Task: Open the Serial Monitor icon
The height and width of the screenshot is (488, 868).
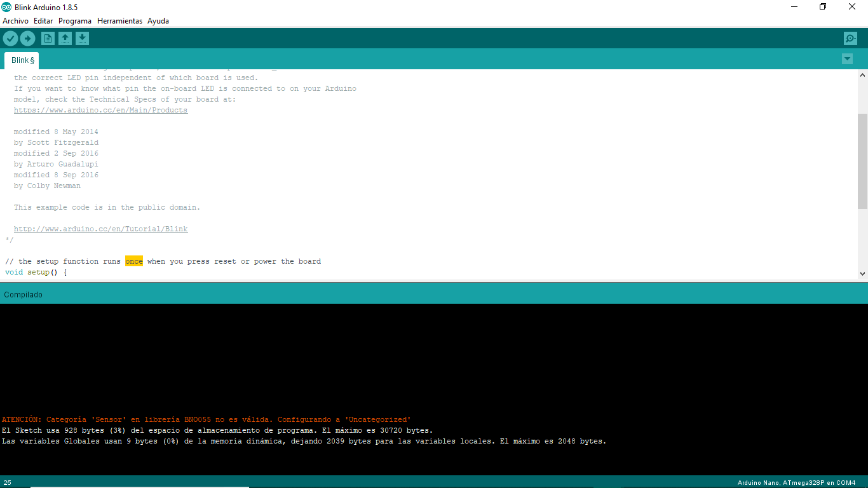Action: click(x=850, y=39)
